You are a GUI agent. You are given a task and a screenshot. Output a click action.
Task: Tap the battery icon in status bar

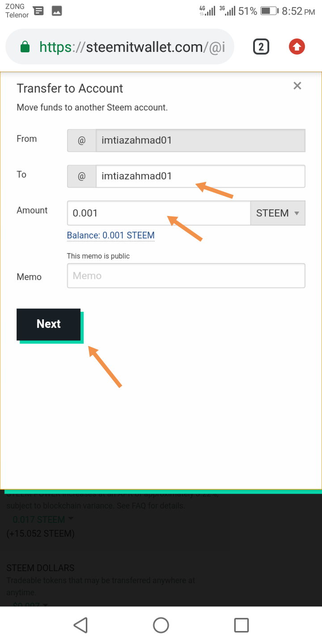tap(270, 11)
